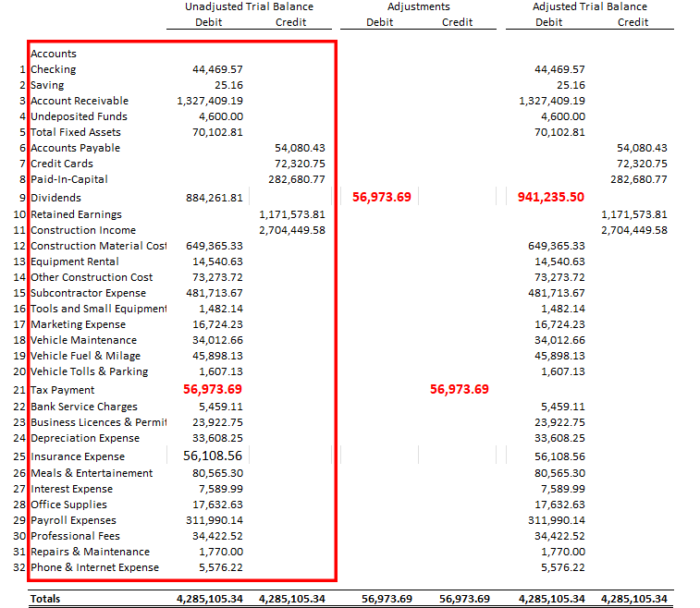Viewport: 700px width, 608px height.
Task: Select the Adjusted Trial Balance header
Action: tap(589, 6)
